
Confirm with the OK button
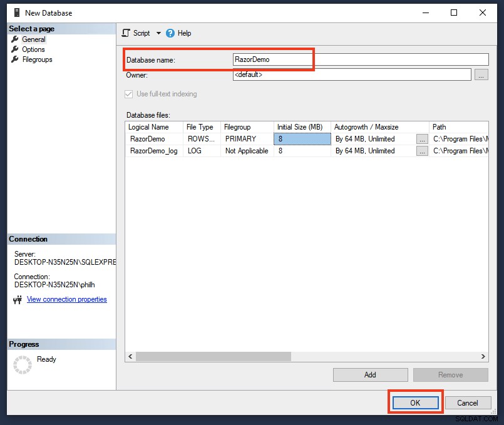coord(415,403)
